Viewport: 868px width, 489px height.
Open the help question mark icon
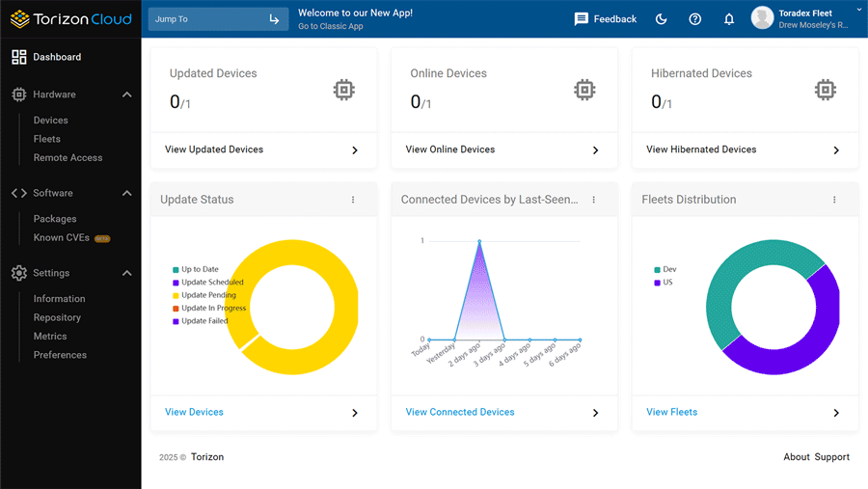(x=694, y=19)
